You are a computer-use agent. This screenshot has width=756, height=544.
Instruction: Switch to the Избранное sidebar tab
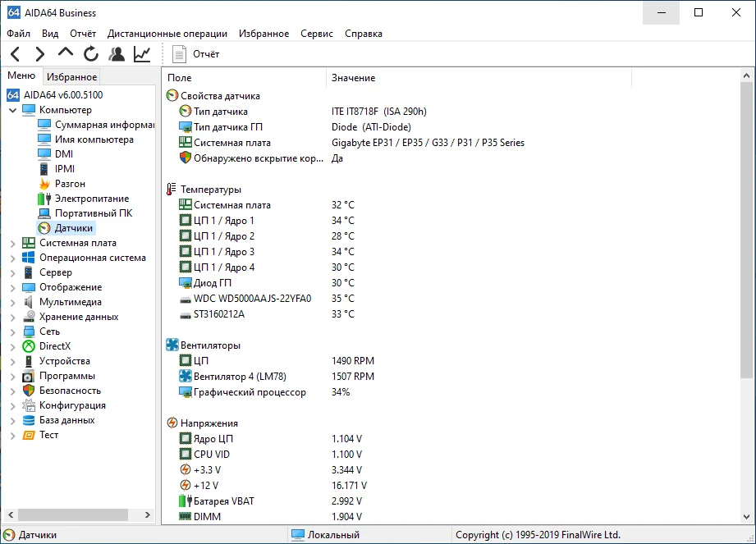(72, 76)
